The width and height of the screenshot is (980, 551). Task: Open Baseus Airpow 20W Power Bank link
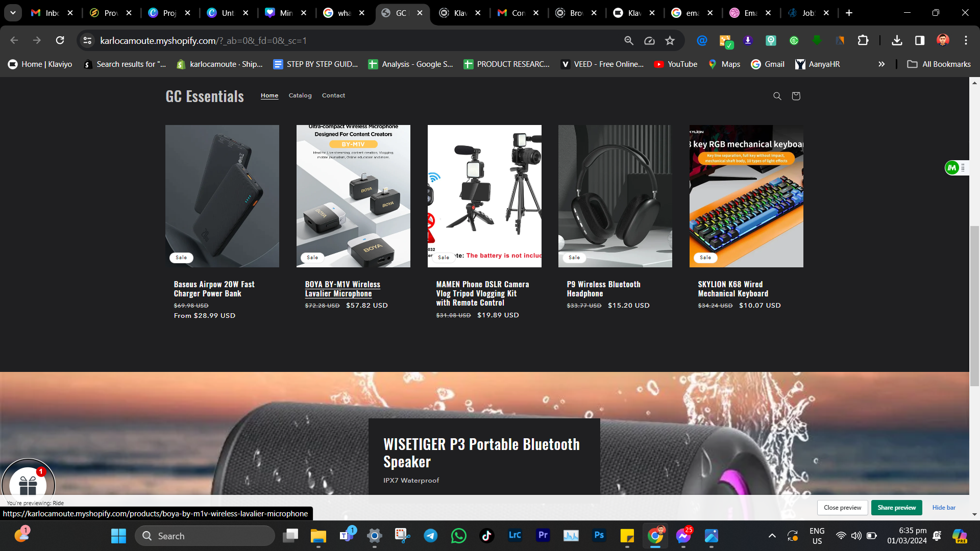[x=214, y=289]
